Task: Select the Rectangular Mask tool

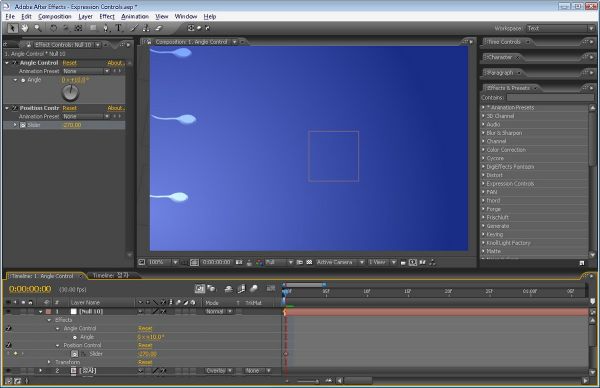Action: click(x=93, y=28)
